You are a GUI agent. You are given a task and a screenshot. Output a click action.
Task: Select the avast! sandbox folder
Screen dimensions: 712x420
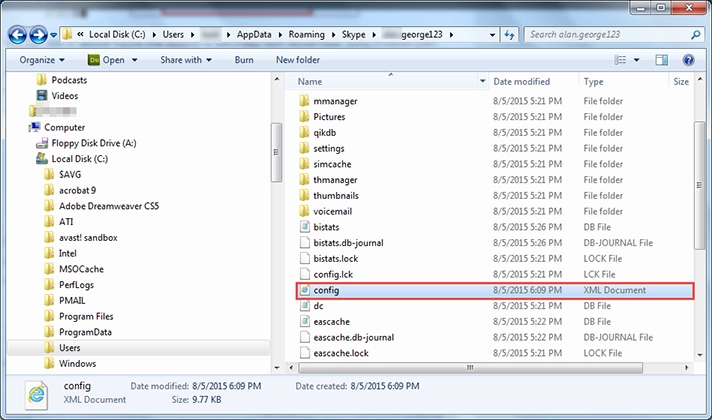88,237
